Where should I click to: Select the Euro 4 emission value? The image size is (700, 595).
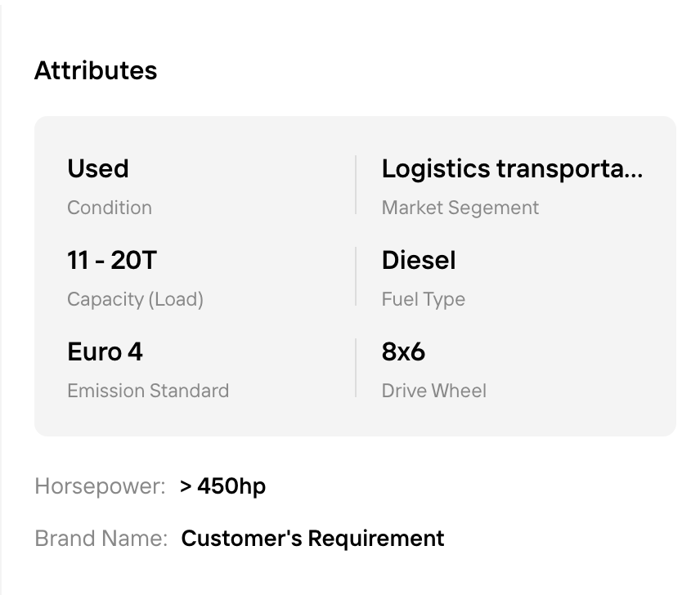(105, 352)
